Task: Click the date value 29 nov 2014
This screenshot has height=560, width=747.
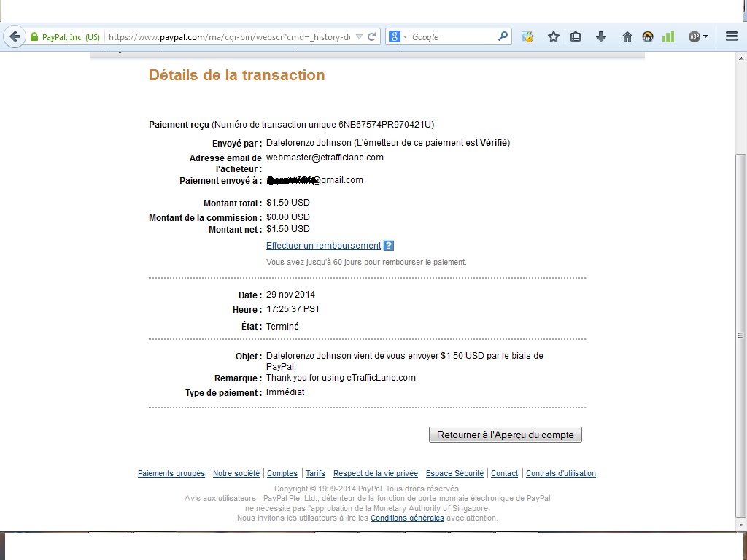Action: coord(290,295)
